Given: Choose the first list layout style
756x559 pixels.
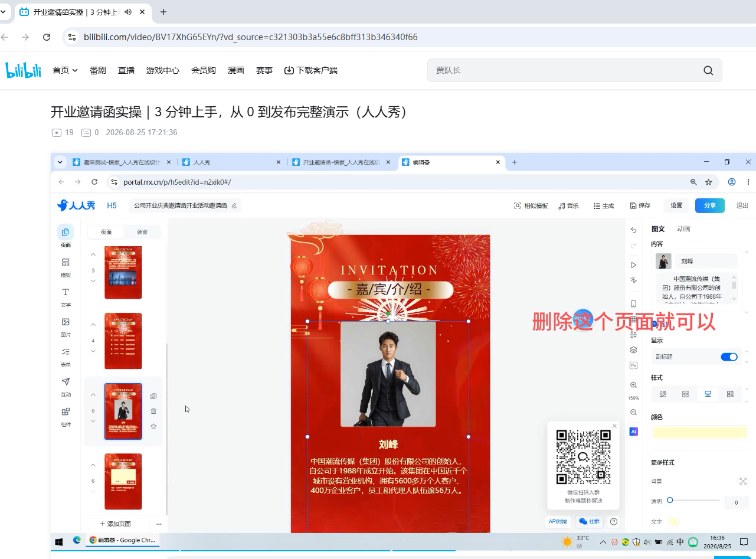Looking at the screenshot, I should pos(663,394).
